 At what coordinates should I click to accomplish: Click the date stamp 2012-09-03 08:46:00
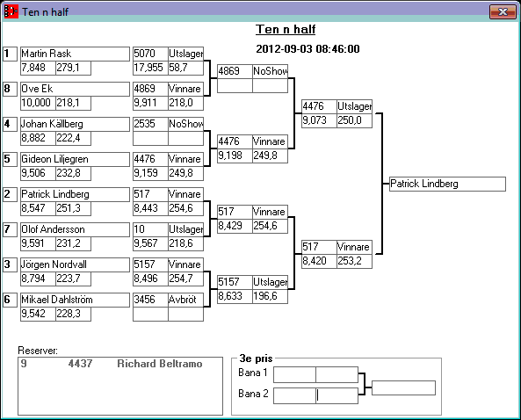click(308, 49)
